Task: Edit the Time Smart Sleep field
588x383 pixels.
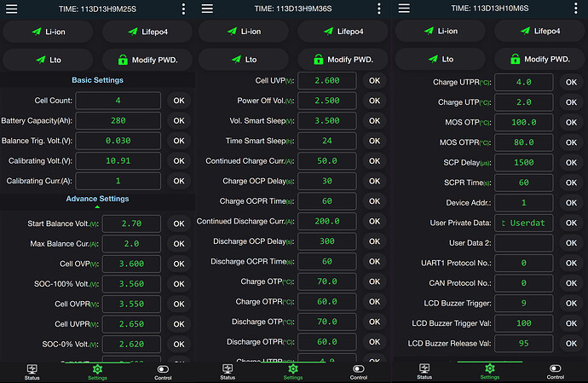Action: click(327, 141)
